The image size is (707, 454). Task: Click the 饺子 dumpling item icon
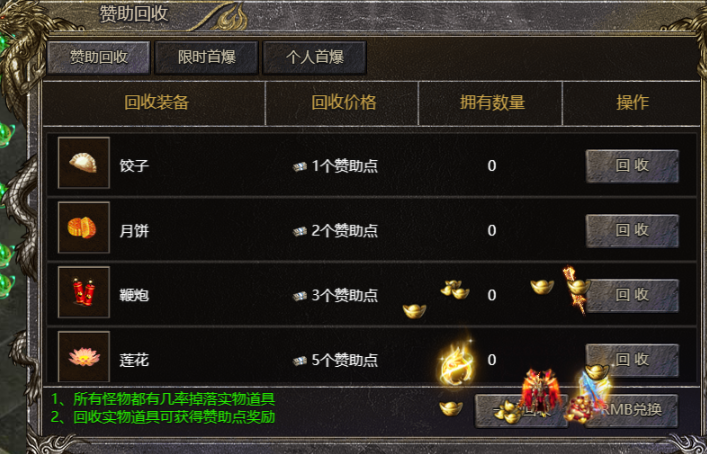(x=84, y=163)
